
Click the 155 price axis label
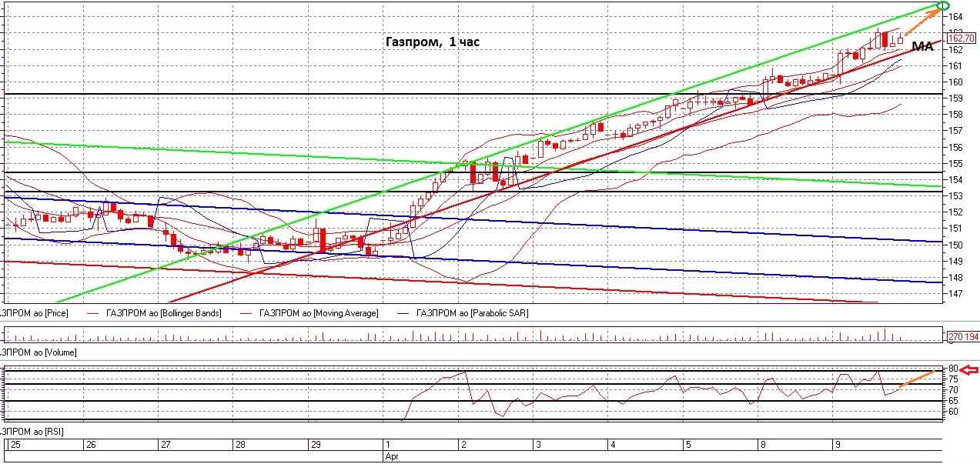pyautogui.click(x=954, y=164)
